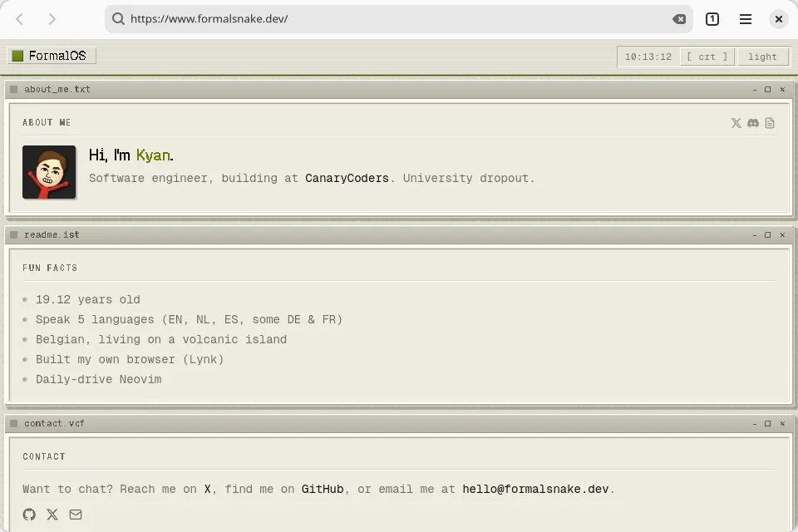This screenshot has height=532, width=798.
Task: Click the 10:13:12 clock
Action: [x=648, y=57]
